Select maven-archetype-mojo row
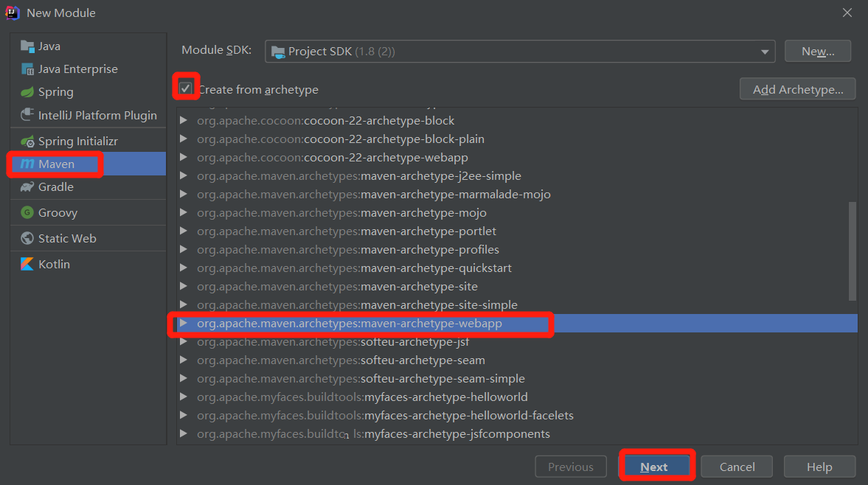Screen dimensions: 868x485 517,213
